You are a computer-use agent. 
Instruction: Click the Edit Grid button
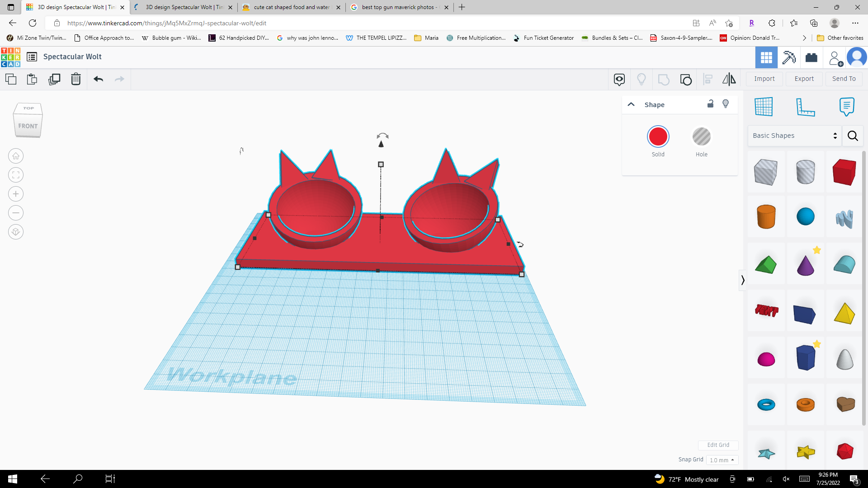click(x=718, y=445)
